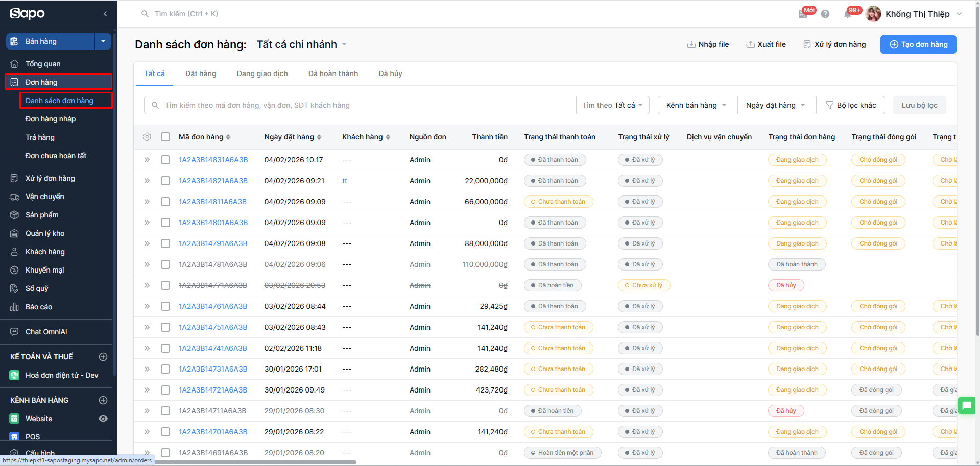Select checkbox for order 1A2A3B14831A6A3B
This screenshot has height=466, width=980.
point(165,160)
